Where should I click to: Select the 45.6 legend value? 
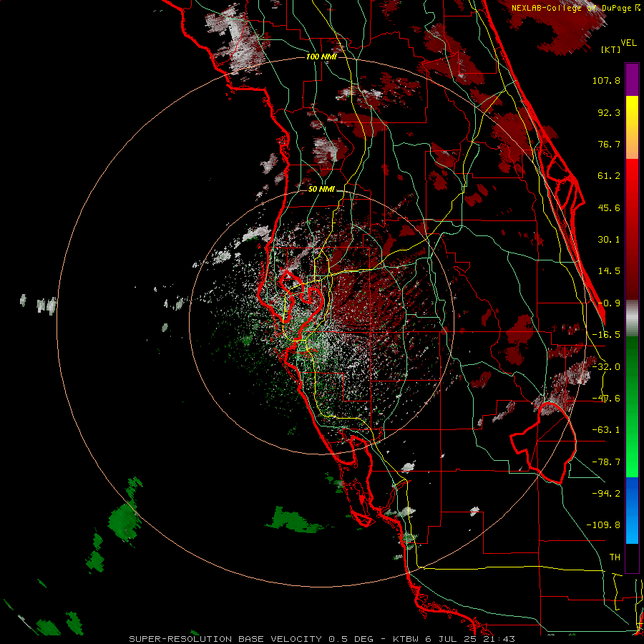(609, 208)
